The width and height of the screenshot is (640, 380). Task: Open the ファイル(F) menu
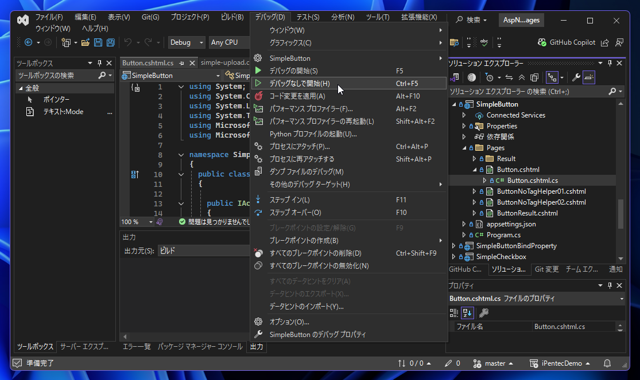click(49, 17)
